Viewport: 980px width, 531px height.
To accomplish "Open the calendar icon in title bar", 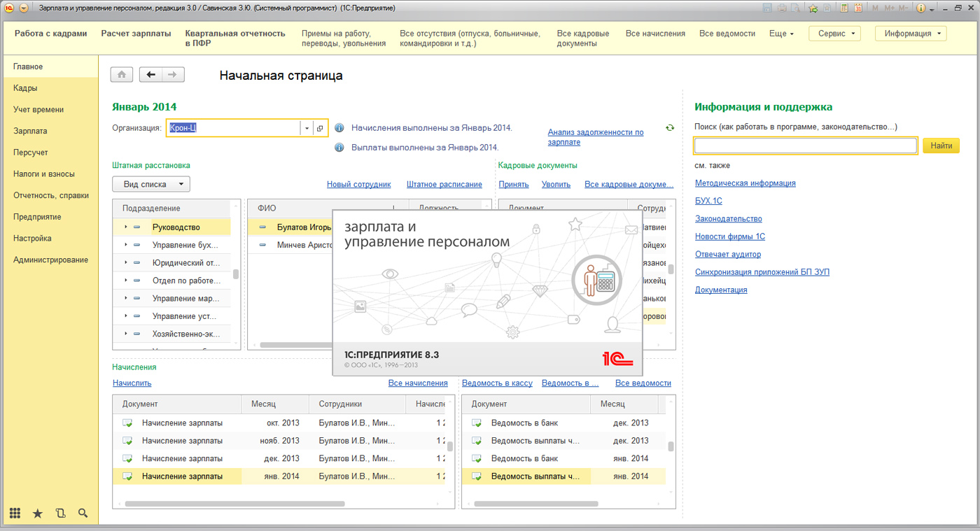I will [x=857, y=8].
